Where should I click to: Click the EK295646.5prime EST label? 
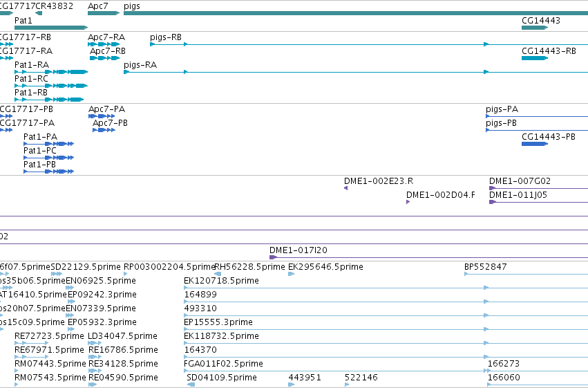[x=325, y=267]
